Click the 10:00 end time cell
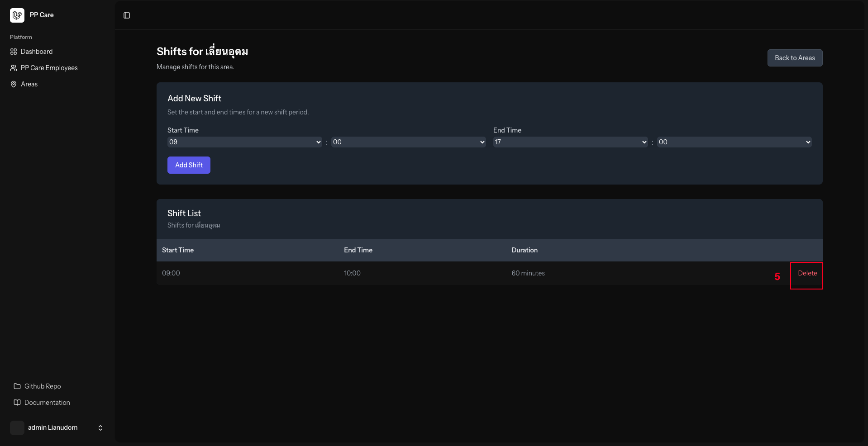 click(x=352, y=273)
